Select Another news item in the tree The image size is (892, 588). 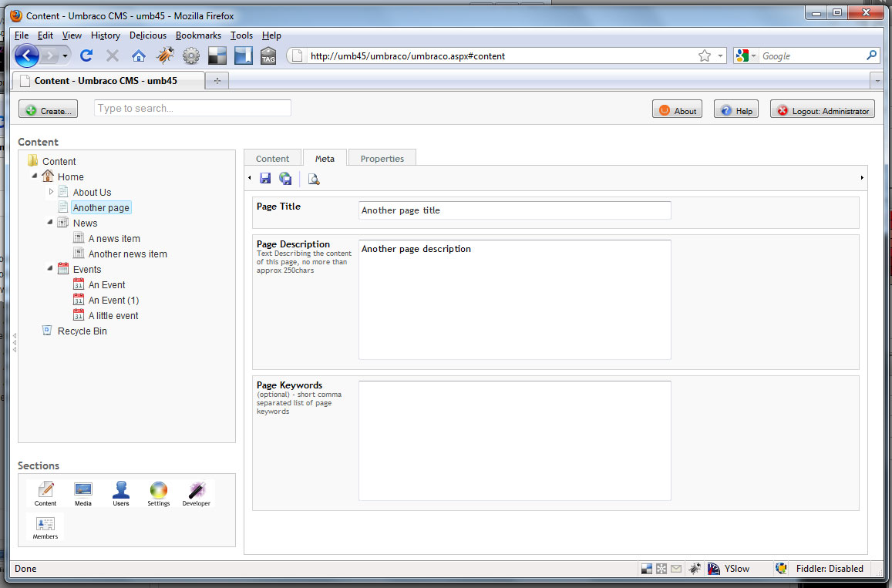tap(127, 254)
